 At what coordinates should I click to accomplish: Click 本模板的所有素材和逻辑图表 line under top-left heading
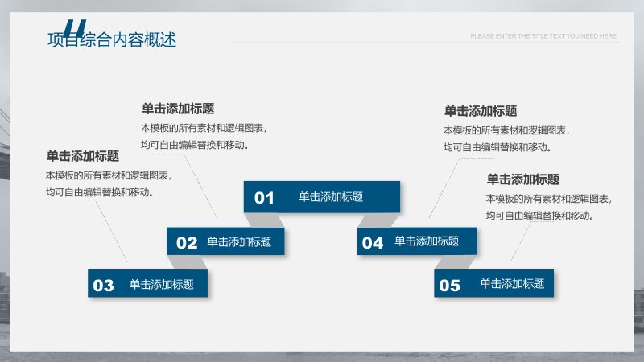pyautogui.click(x=204, y=128)
